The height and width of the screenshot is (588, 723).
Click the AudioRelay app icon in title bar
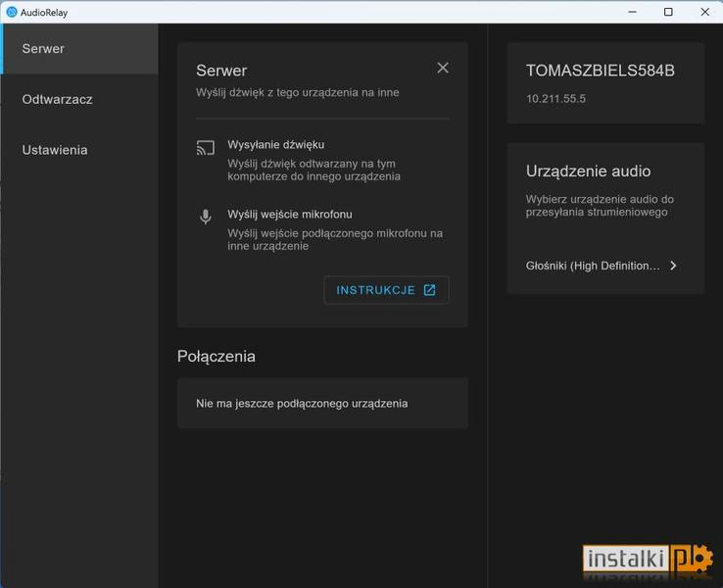pos(12,12)
